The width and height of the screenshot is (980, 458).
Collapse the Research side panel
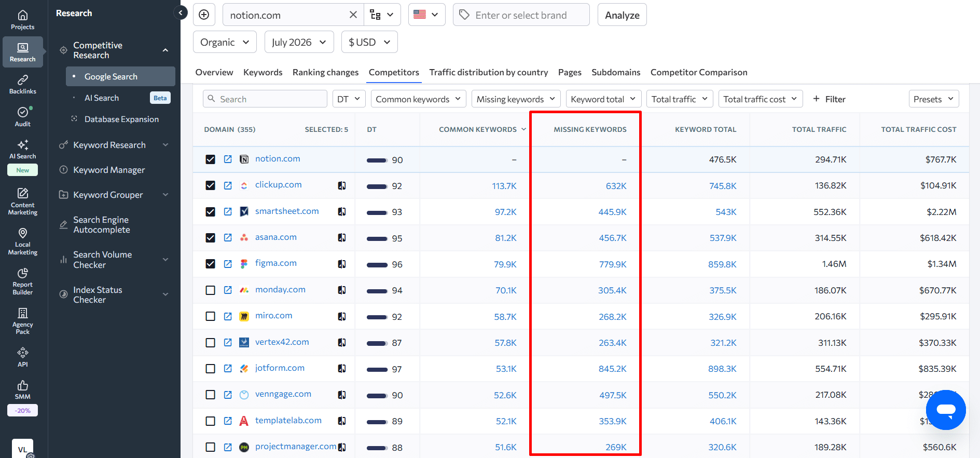pos(180,13)
